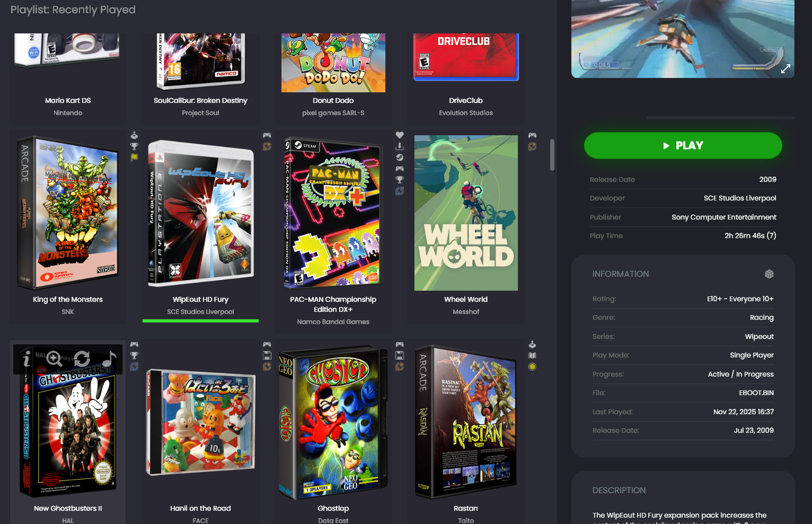The height and width of the screenshot is (524, 812).
Task: Click the floppy disk icon beside Hanil on the Road
Action: [267, 355]
